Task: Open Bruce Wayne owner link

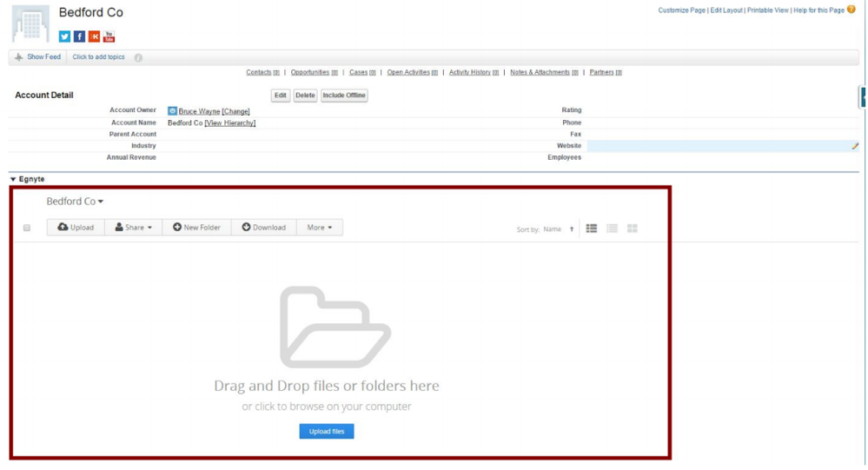Action: click(199, 112)
